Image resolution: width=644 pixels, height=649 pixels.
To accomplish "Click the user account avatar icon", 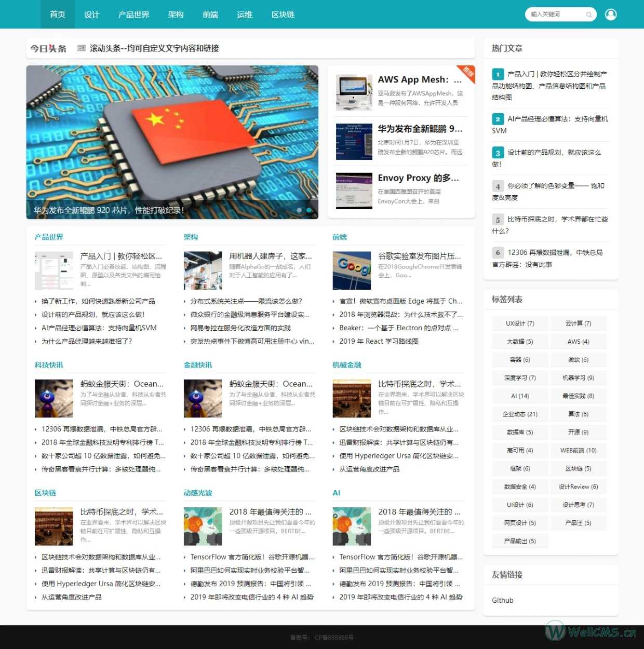I will [x=611, y=15].
